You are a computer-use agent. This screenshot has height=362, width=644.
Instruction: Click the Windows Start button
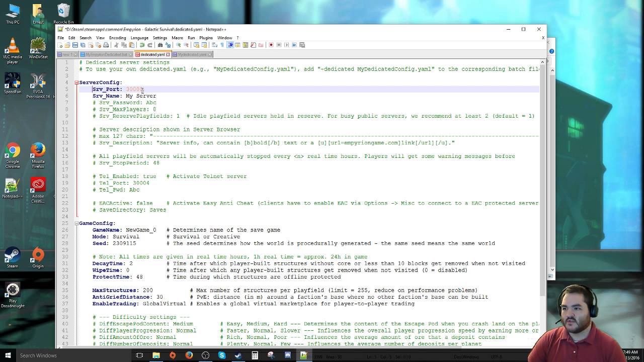pyautogui.click(x=8, y=355)
